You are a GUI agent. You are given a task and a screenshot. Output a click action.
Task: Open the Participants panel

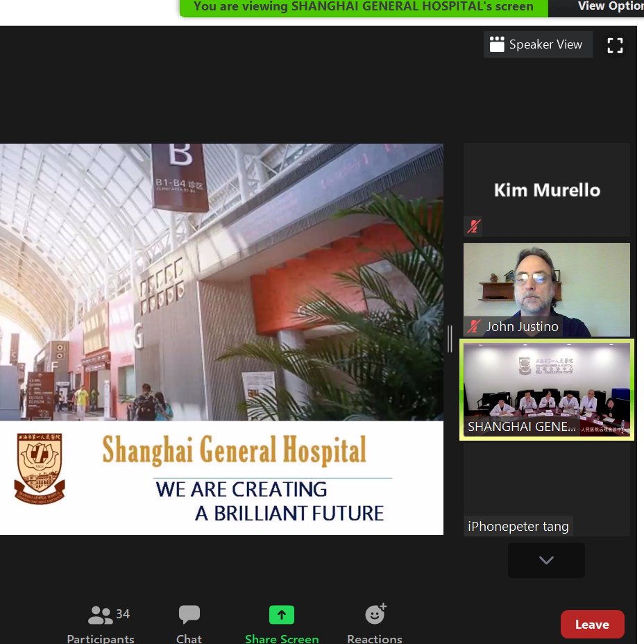coord(101,623)
